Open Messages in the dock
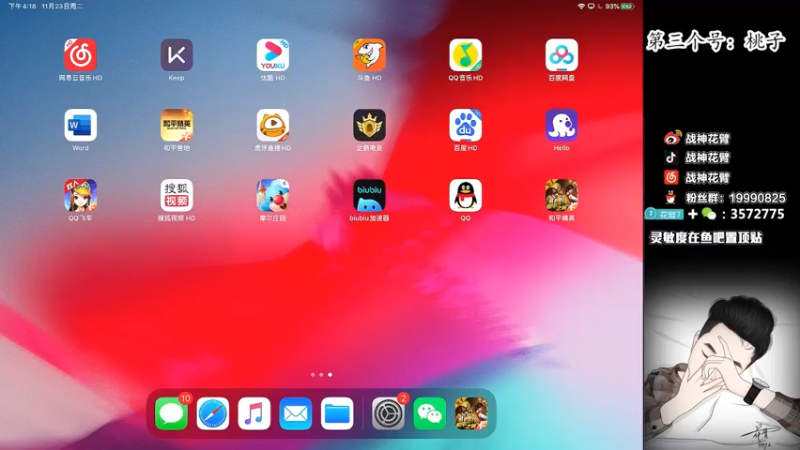Screen dimensions: 800x450 (171, 413)
